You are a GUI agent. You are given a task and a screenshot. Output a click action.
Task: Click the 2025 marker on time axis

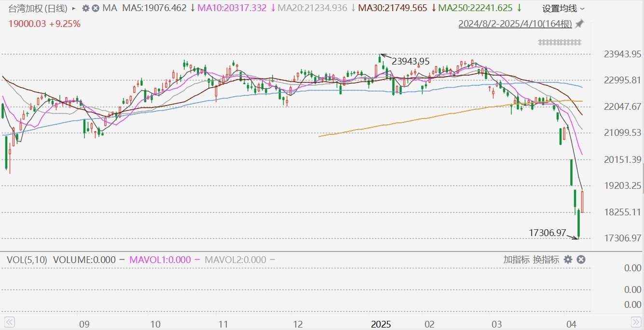coord(381,323)
